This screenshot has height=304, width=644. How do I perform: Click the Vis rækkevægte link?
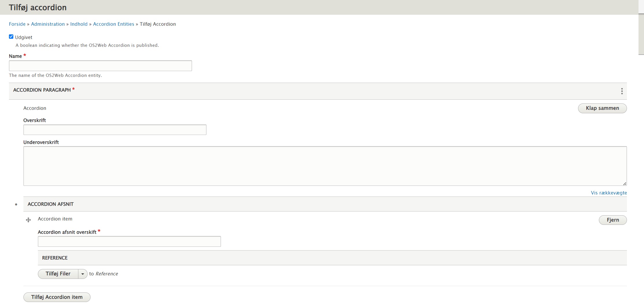point(609,193)
